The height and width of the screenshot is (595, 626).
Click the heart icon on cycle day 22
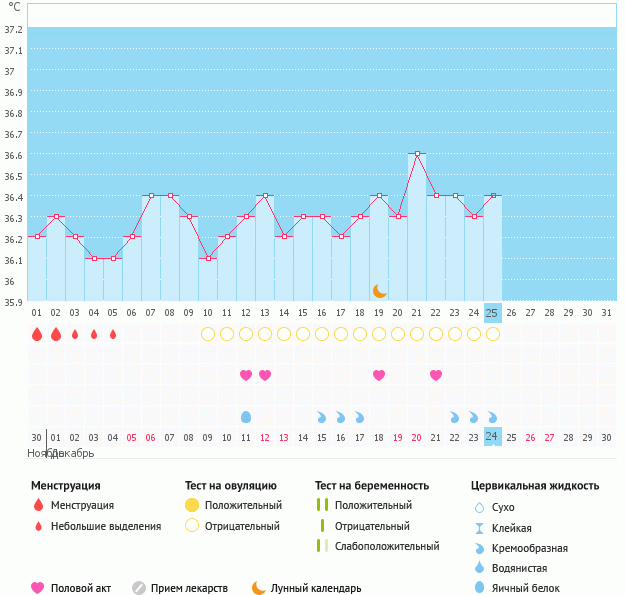436,375
